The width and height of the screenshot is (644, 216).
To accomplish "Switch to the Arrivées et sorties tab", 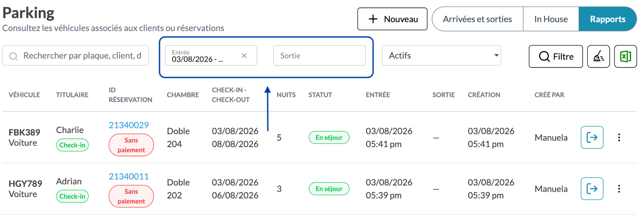I will pos(477,19).
